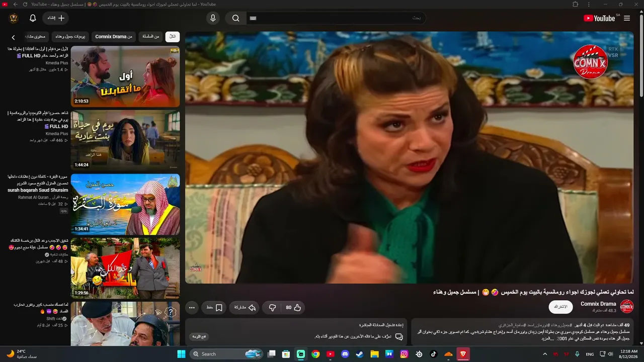Open Steam from the taskbar
644x362 pixels.
pyautogui.click(x=359, y=354)
